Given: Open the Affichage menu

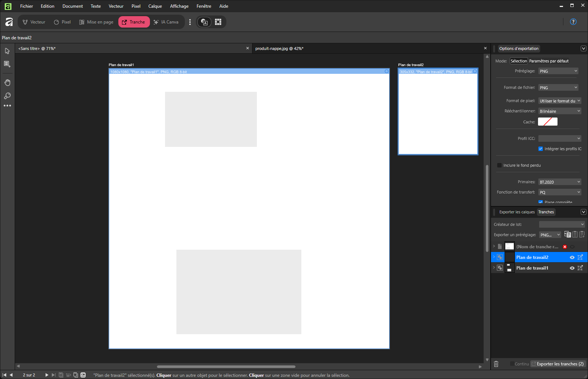Looking at the screenshot, I should (x=179, y=6).
